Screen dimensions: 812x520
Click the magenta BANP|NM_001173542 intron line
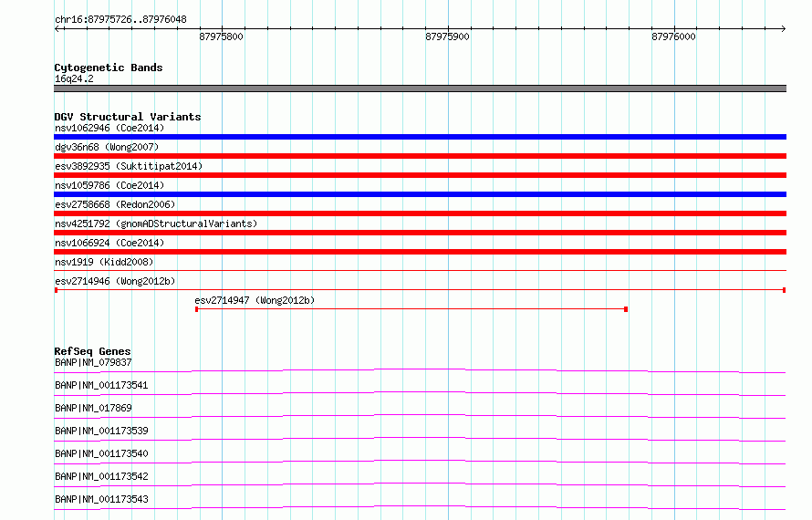point(420,484)
